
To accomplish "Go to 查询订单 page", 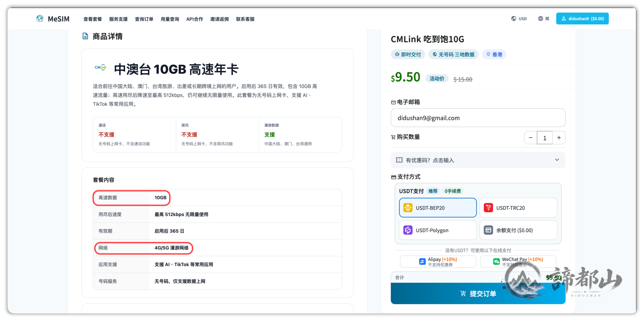I will pyautogui.click(x=144, y=19).
